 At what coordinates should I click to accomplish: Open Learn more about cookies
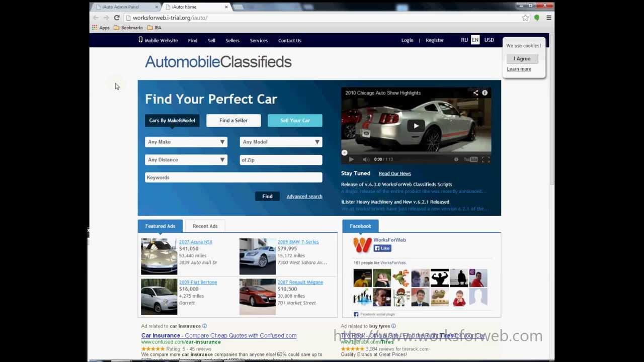tap(519, 69)
